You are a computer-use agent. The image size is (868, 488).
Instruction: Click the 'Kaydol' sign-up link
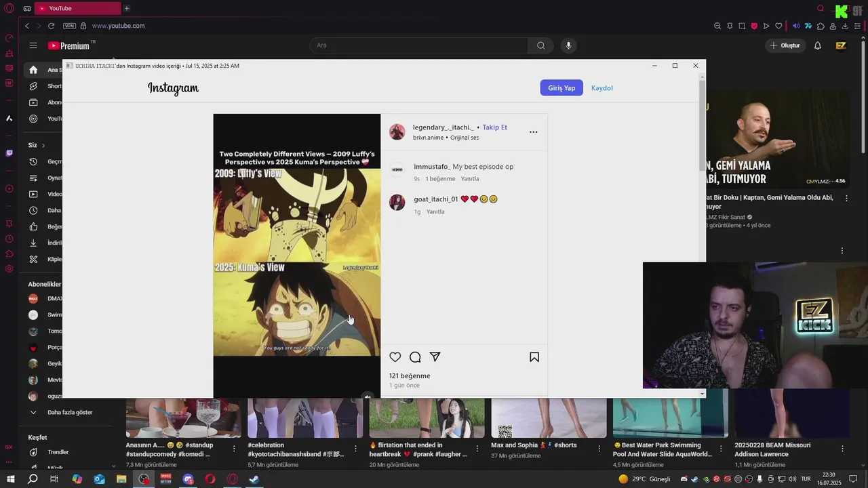pyautogui.click(x=602, y=88)
